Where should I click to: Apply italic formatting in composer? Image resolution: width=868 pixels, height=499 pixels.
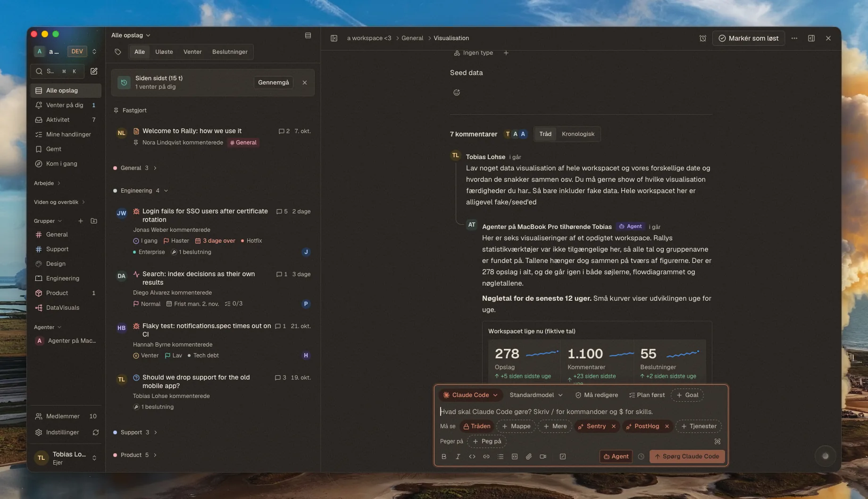(458, 457)
